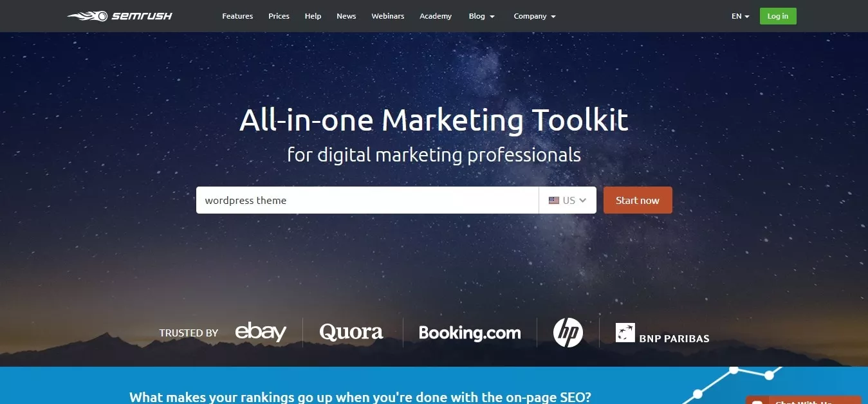This screenshot has height=404, width=868.
Task: Click the Booking.com logo
Action: [x=470, y=333]
